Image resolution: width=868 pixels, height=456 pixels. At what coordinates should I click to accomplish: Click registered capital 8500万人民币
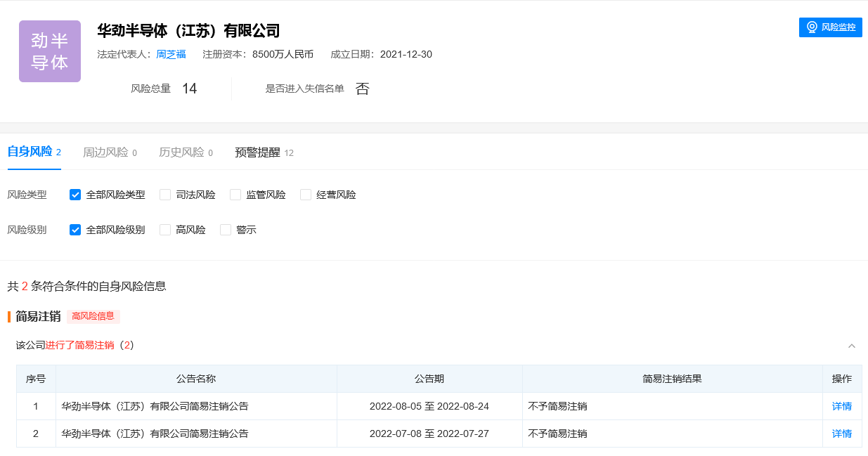point(283,54)
